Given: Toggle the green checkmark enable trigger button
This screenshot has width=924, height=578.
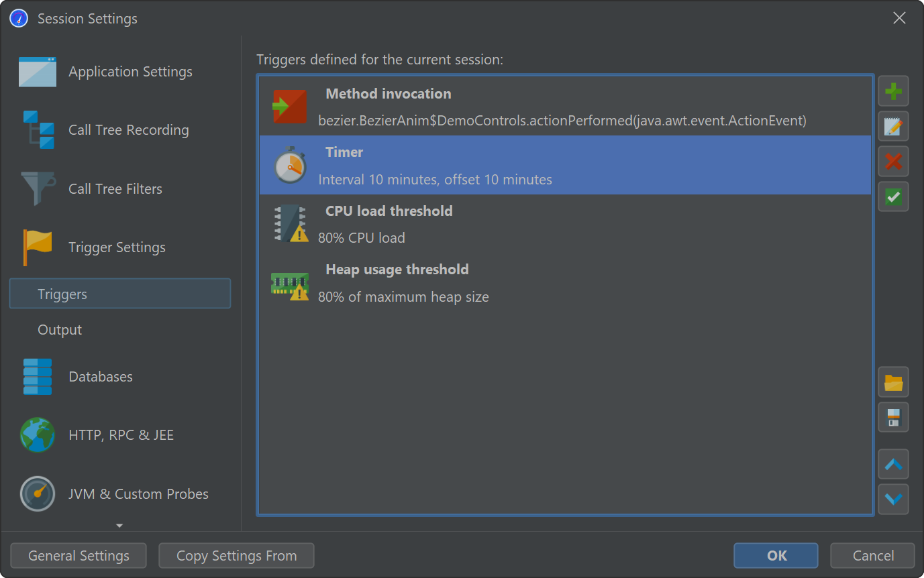Looking at the screenshot, I should (x=893, y=196).
